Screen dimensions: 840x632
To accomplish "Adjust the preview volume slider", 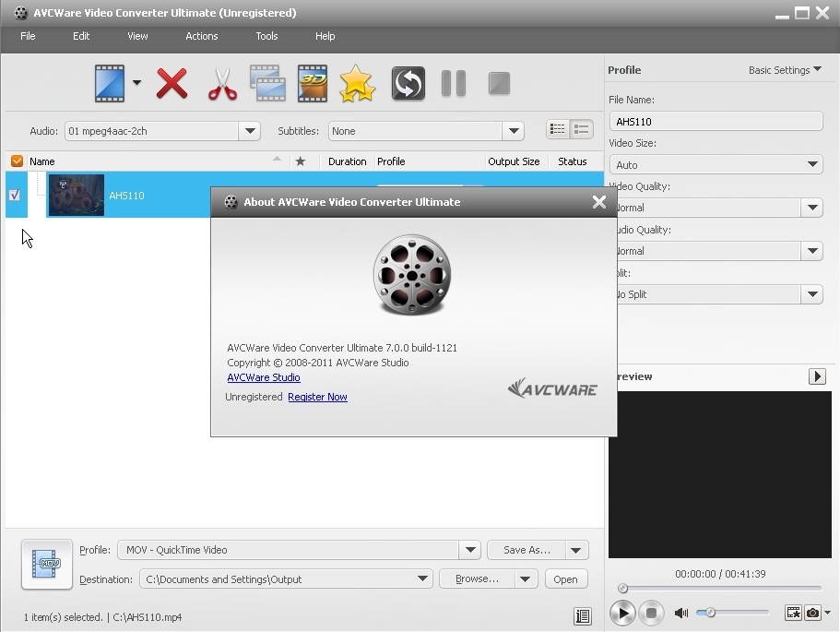I will coord(712,612).
